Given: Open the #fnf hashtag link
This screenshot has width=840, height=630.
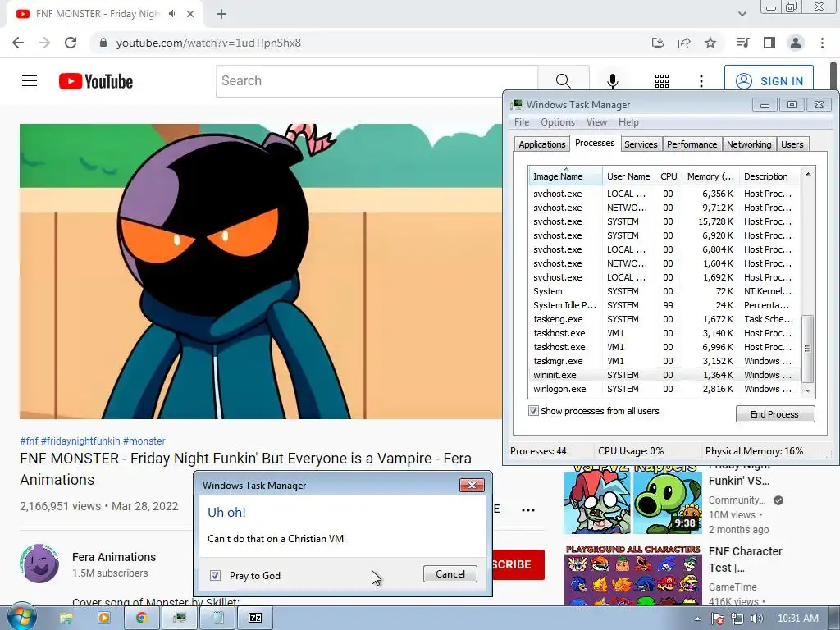Looking at the screenshot, I should [x=29, y=441].
